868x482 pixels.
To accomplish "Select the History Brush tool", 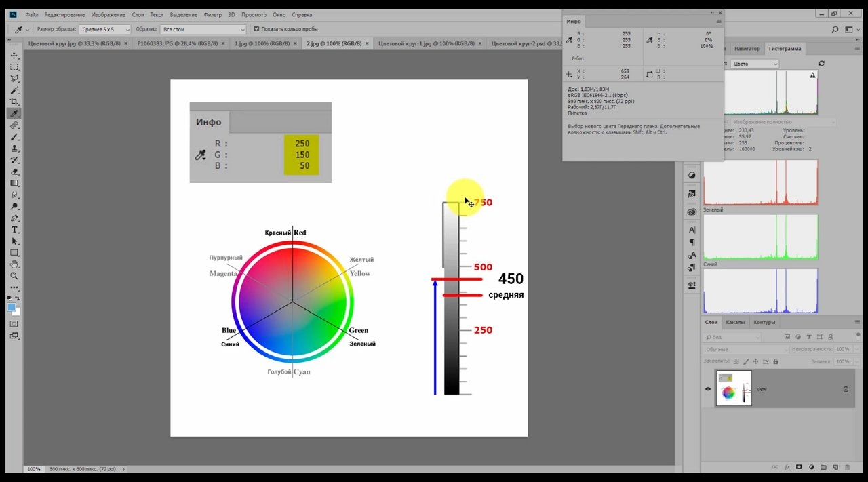I will [x=14, y=160].
